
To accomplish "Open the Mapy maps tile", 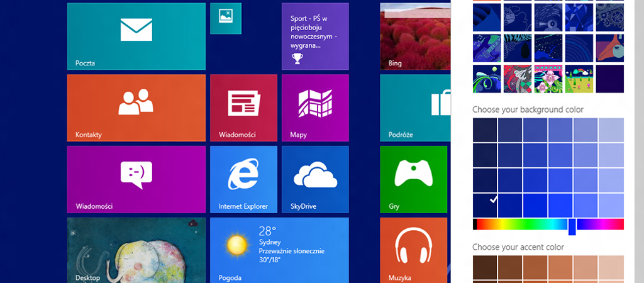I will coord(315,108).
